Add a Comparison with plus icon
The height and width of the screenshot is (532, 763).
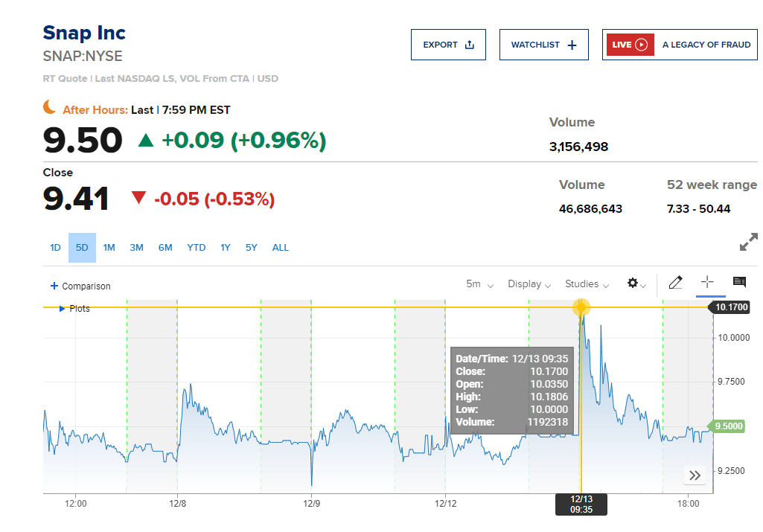[x=54, y=286]
